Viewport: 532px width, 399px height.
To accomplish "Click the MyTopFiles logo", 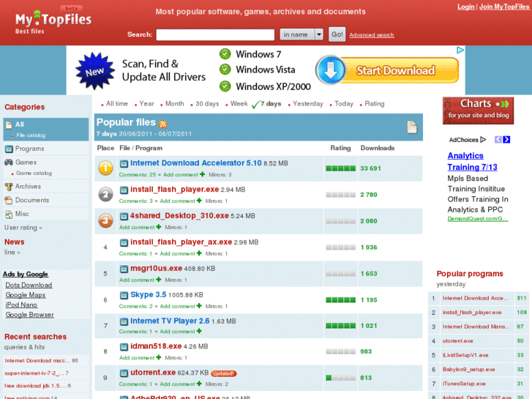I will click(53, 21).
